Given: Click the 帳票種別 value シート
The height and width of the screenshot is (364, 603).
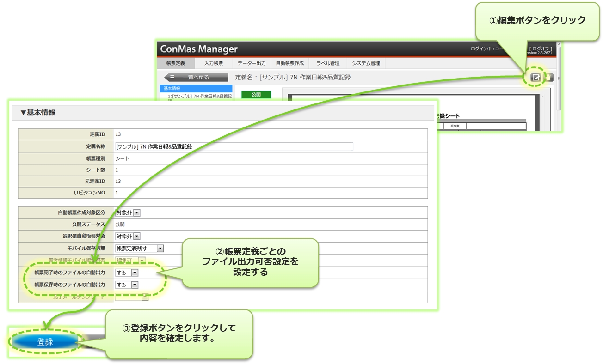Looking at the screenshot, I should 122,158.
